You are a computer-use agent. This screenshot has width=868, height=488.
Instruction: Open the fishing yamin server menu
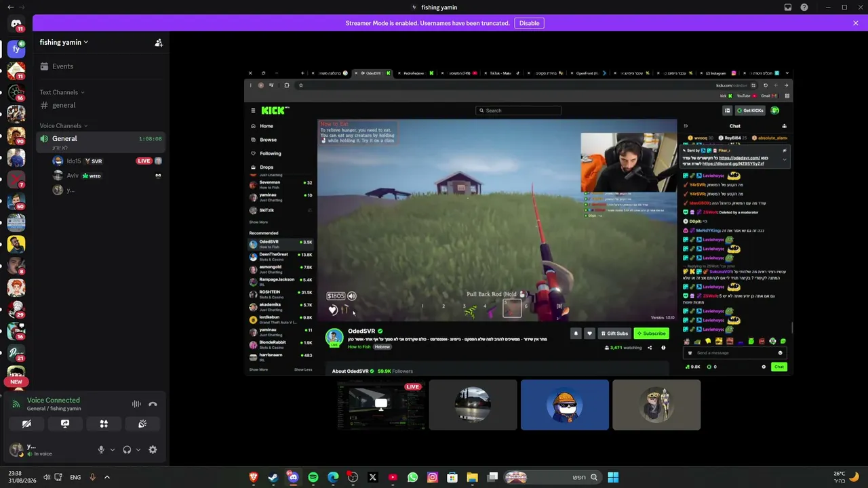click(x=64, y=42)
